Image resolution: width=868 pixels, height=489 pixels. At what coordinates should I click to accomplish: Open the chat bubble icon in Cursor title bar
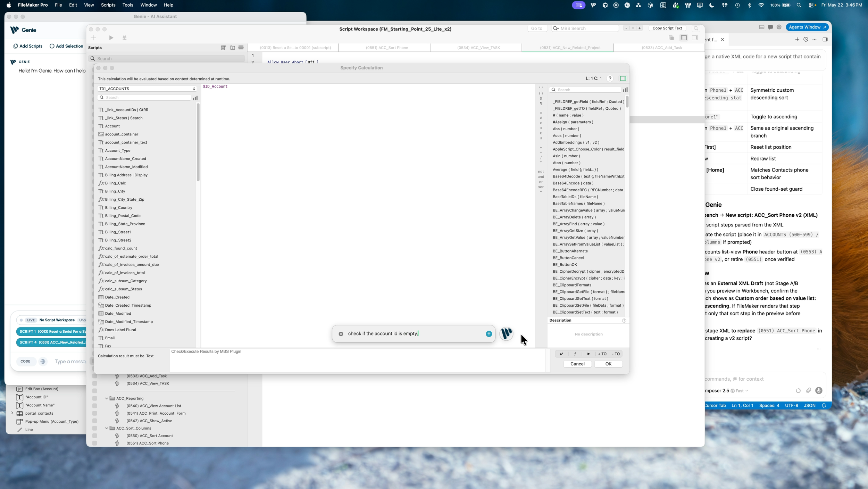(770, 27)
